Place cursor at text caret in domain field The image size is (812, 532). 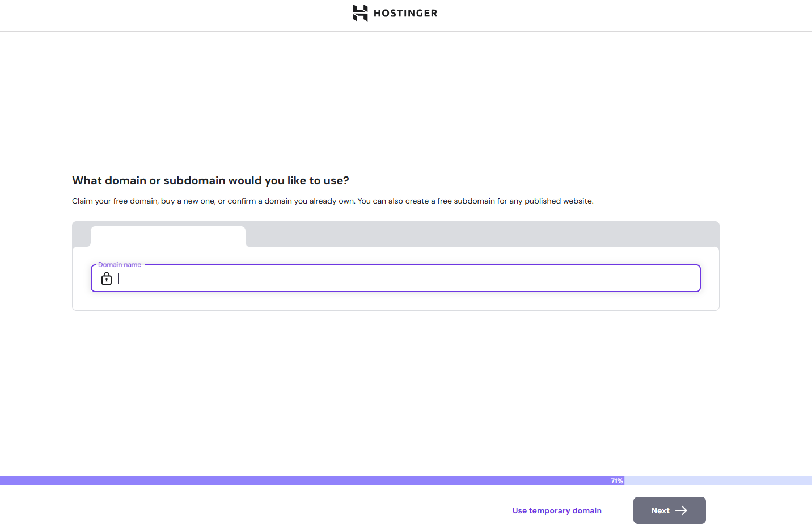(119, 278)
